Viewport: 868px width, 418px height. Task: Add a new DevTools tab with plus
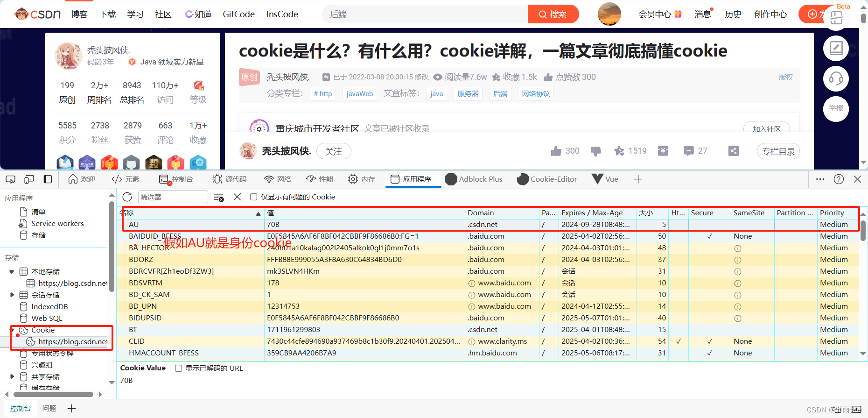[638, 179]
